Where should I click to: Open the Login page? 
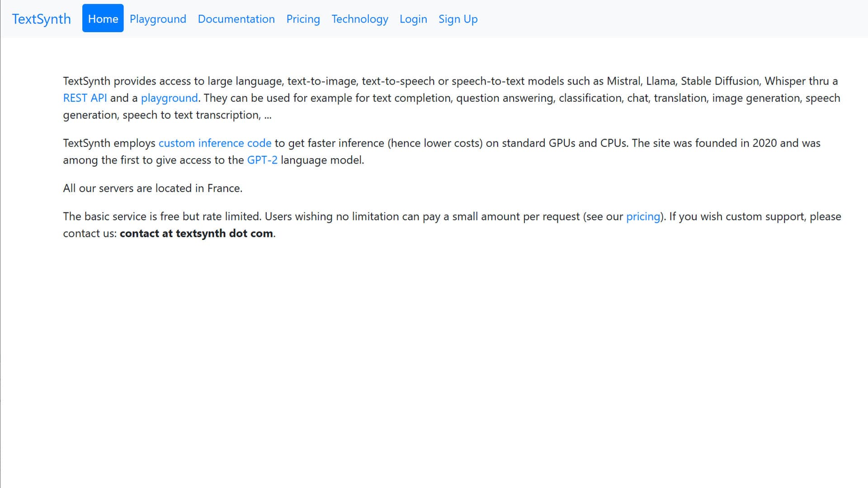pos(413,19)
